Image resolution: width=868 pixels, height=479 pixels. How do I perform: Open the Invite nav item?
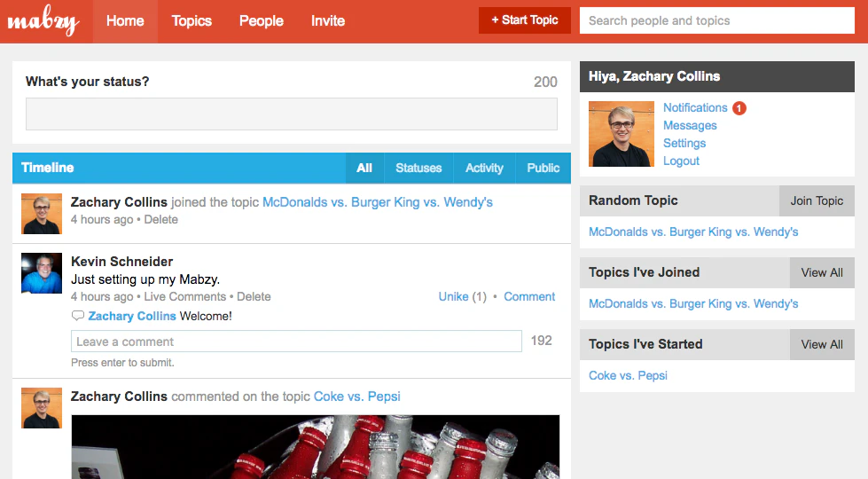(x=328, y=21)
